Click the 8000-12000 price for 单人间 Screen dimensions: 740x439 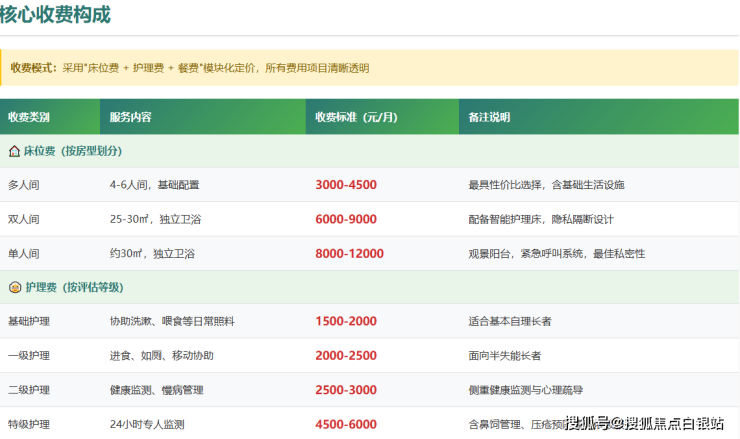pos(349,254)
